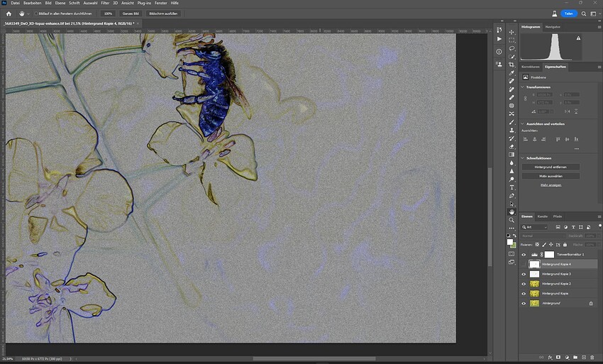Select the Hintergrund Kopie 2 layer thumbnail
This screenshot has height=364, width=603.
[x=535, y=284]
